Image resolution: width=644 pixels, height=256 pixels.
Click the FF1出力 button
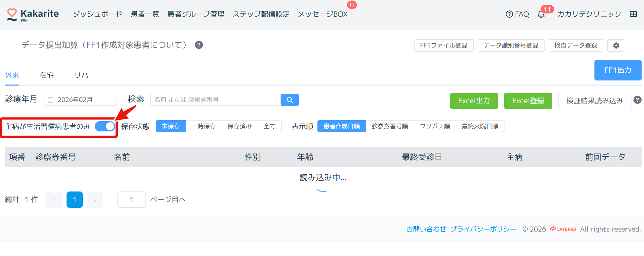[x=618, y=70]
